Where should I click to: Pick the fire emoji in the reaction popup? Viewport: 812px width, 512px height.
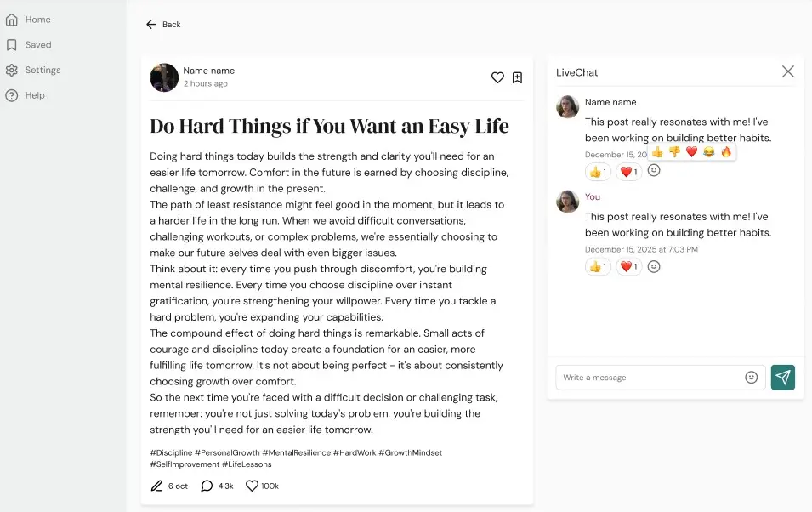coord(726,152)
